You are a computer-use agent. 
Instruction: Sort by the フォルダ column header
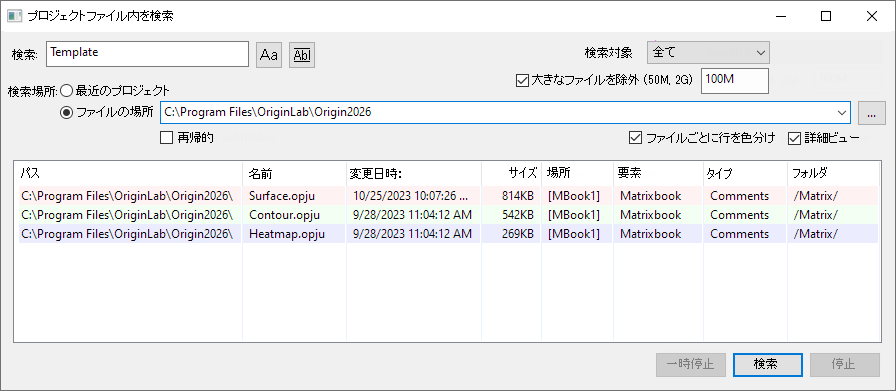tap(833, 173)
